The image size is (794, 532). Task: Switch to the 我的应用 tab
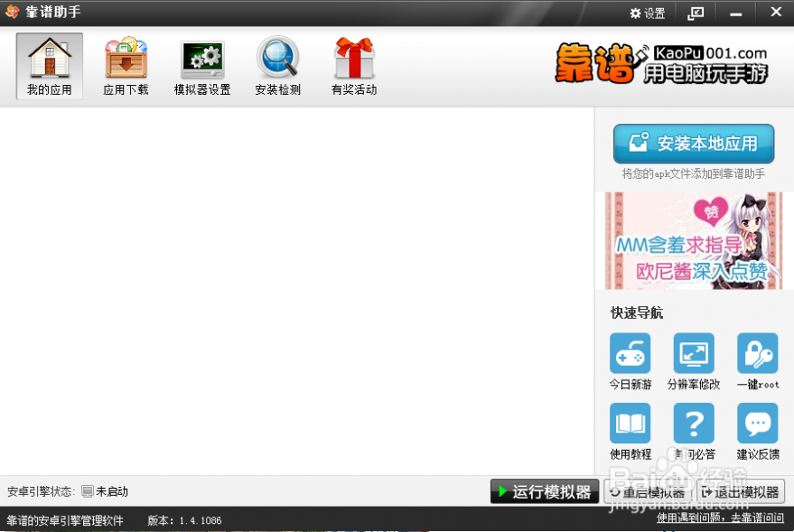point(49,64)
